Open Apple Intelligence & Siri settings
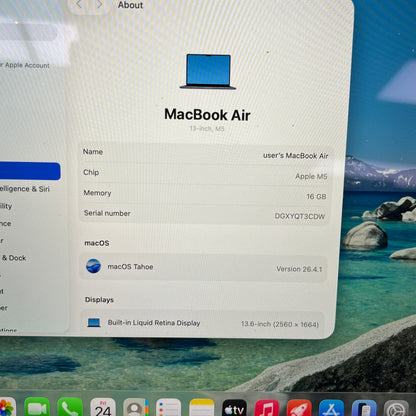Screen dimensions: 416x416 (25, 189)
